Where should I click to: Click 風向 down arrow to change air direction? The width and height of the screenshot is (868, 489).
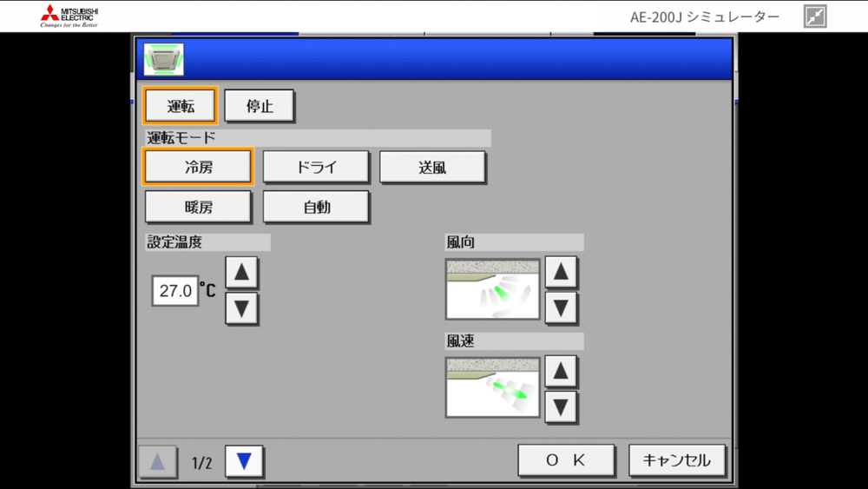pos(561,308)
